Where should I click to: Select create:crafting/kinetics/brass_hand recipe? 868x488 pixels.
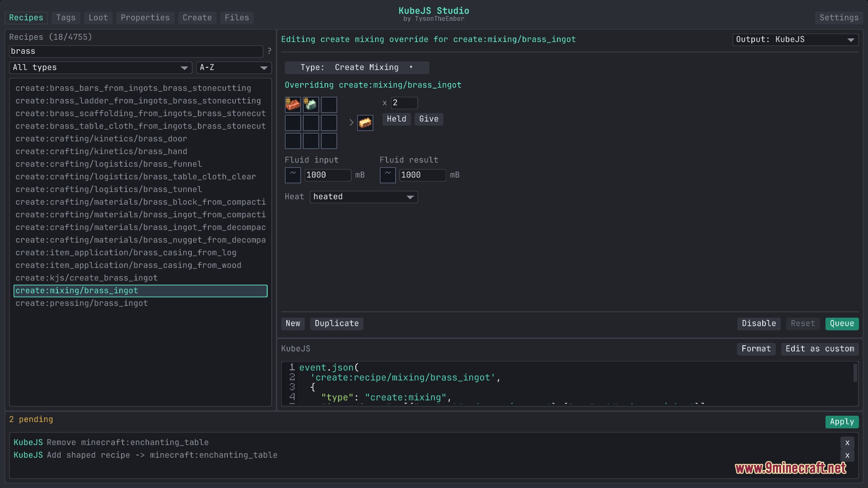coord(141,152)
